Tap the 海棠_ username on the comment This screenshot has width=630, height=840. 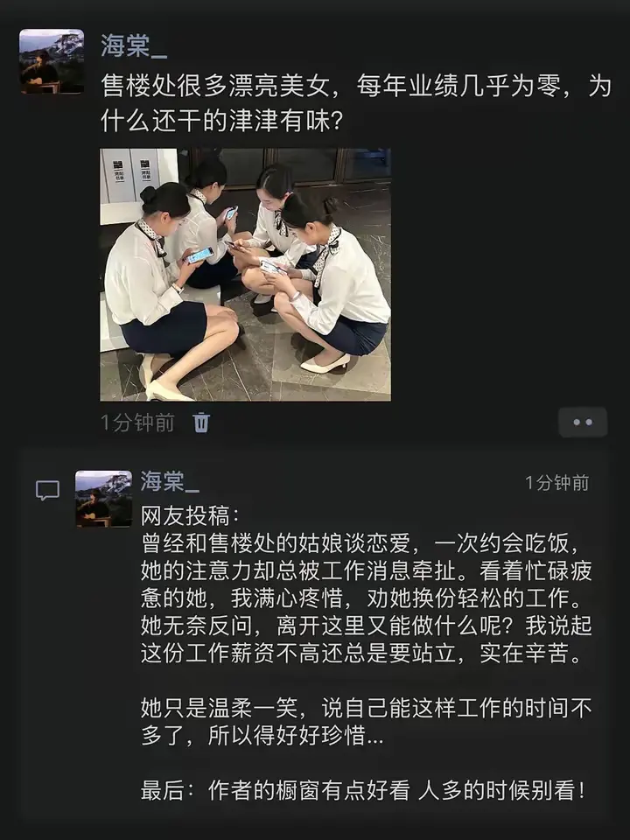tap(170, 481)
